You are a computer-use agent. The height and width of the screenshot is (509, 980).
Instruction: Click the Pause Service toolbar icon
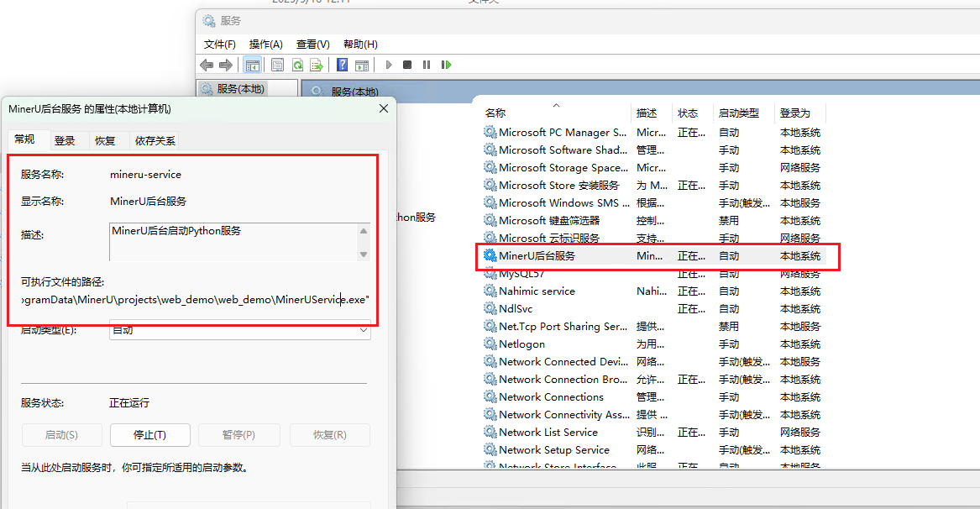[x=427, y=65]
